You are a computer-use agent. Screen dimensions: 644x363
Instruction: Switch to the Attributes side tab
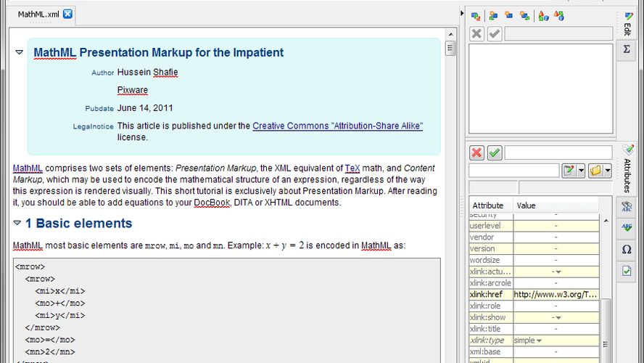point(627,168)
